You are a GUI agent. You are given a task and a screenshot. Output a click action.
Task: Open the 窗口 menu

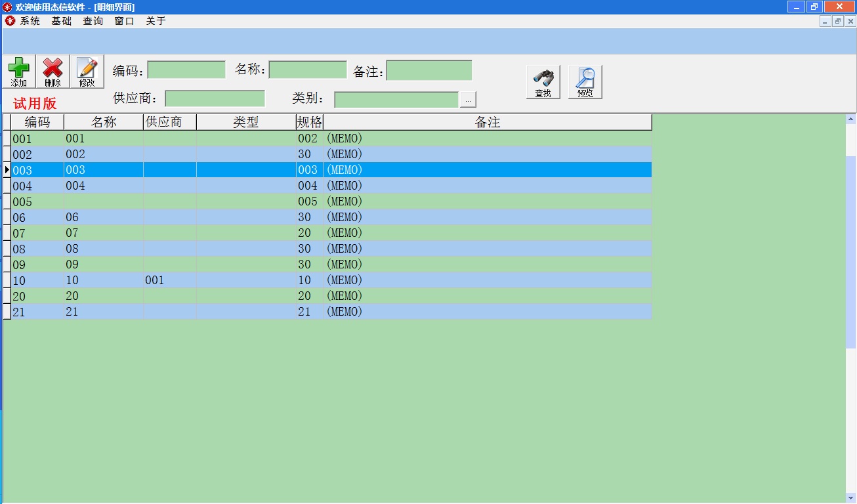coord(124,21)
